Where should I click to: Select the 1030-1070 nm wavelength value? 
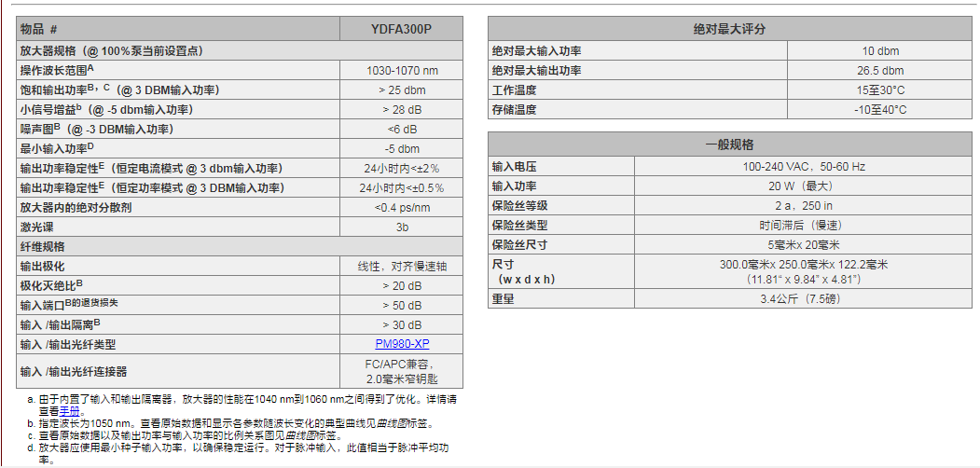[402, 70]
